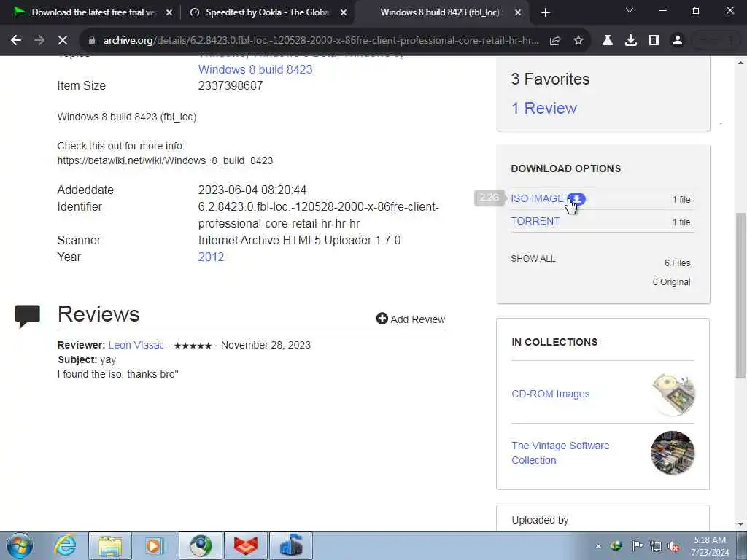This screenshot has width=747, height=560.
Task: Open the browser downloads icon
Action: (631, 41)
